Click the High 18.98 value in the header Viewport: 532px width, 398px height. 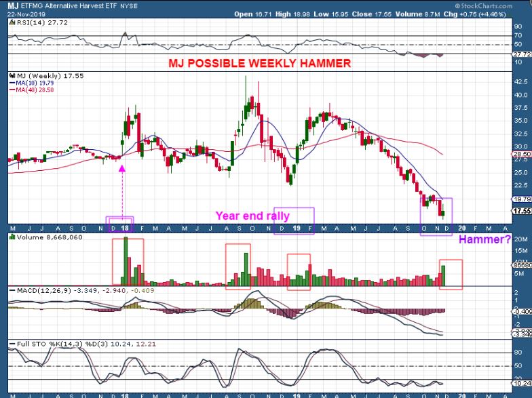coord(293,14)
